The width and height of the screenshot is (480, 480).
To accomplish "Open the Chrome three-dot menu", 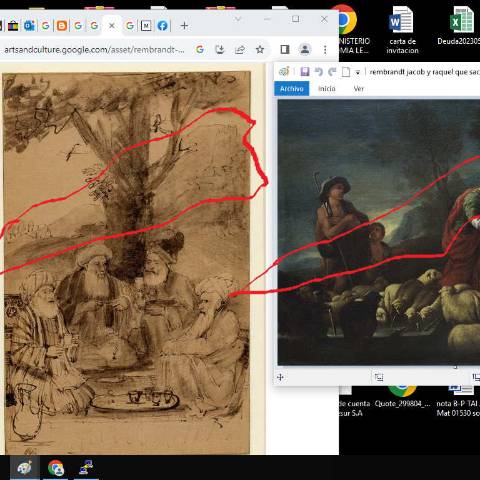I will [x=325, y=50].
